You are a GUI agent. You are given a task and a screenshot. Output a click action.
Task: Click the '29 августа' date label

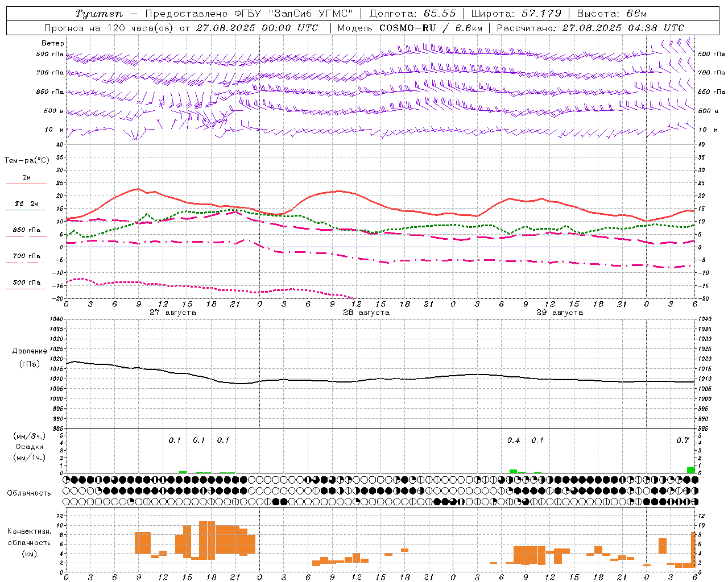coord(560,313)
